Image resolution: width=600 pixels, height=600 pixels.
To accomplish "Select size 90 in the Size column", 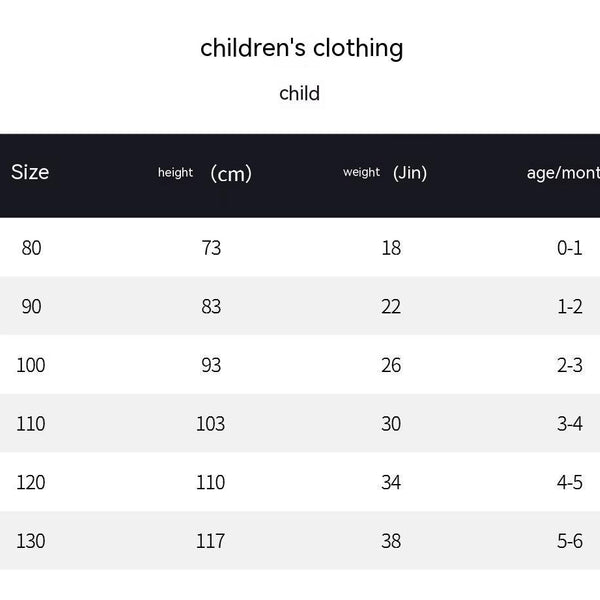I will 32,307.
